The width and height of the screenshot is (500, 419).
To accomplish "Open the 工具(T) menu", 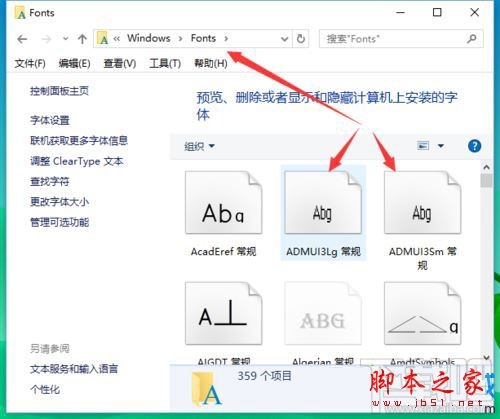I will [165, 63].
